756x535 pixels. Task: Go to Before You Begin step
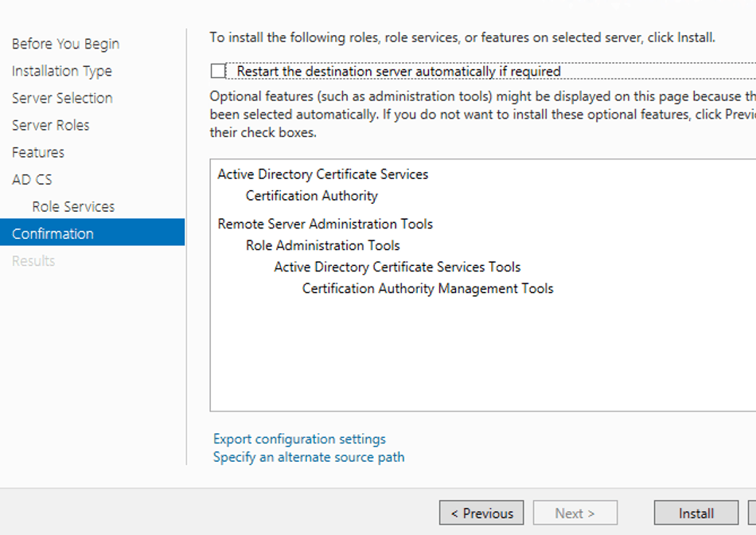pyautogui.click(x=65, y=44)
